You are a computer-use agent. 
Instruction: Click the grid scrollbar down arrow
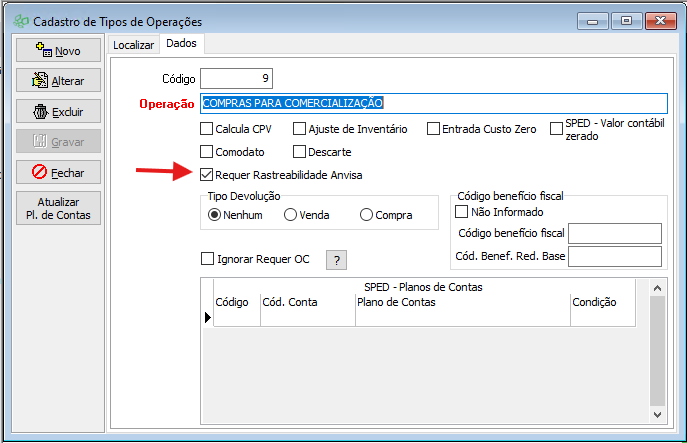[658, 413]
